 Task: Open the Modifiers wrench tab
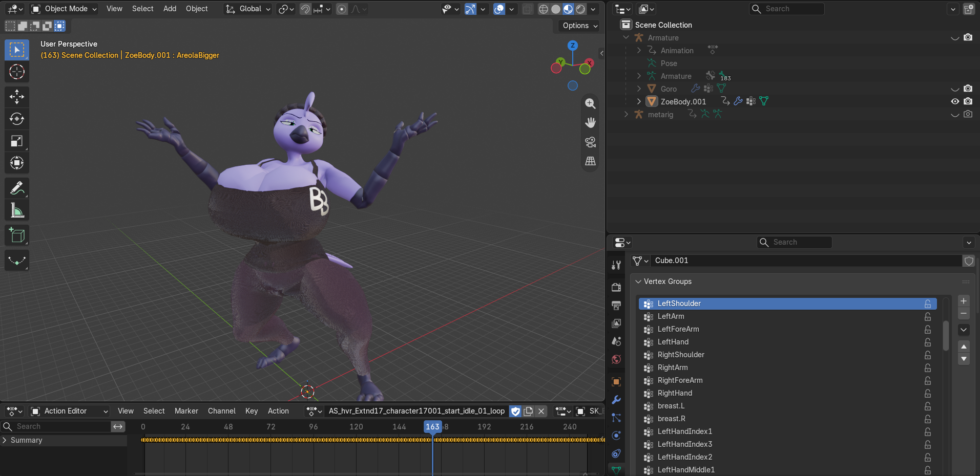click(616, 400)
